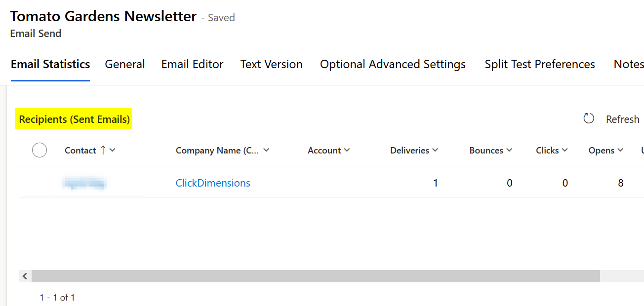Viewport: 644px width, 306px height.
Task: Click the horizontal scrollbar thumb
Action: tap(316, 276)
